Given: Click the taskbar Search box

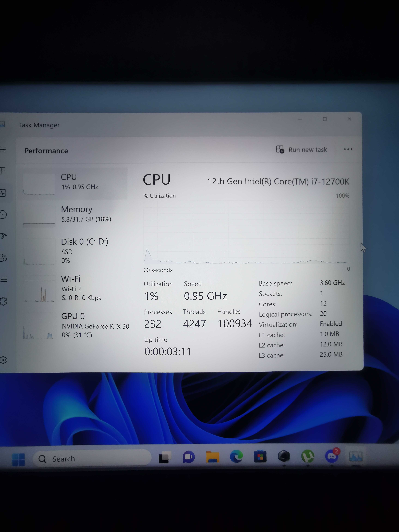Looking at the screenshot, I should click(x=92, y=459).
